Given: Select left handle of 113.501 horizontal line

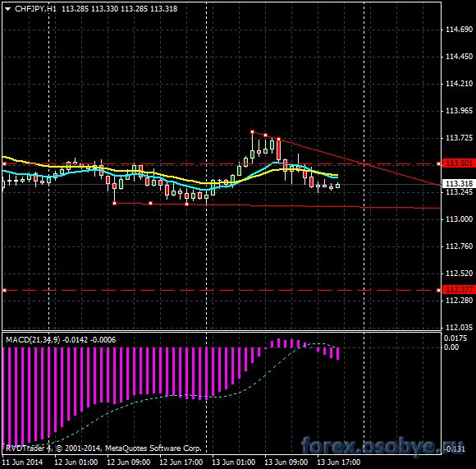Looking at the screenshot, I should click(4, 164).
